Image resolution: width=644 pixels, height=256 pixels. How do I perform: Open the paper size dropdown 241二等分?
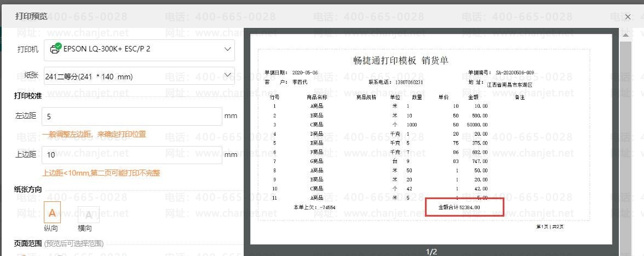click(139, 75)
